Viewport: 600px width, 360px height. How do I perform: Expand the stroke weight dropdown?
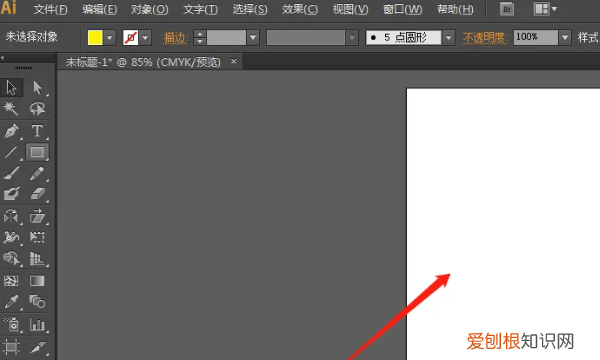[x=253, y=37]
